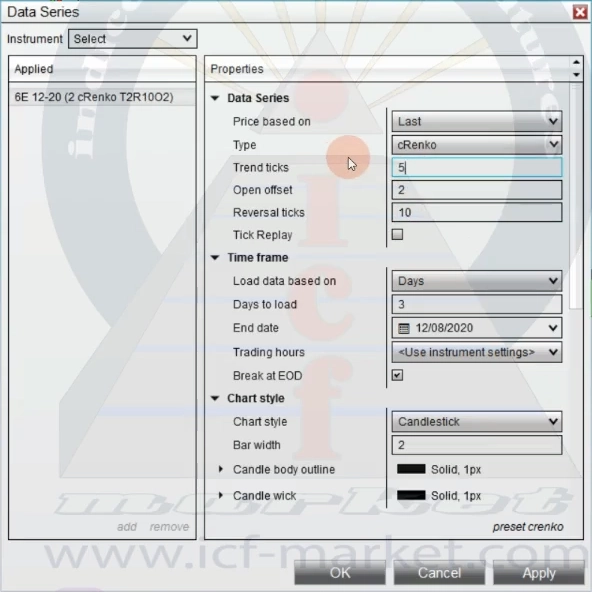Open the Instrument Select dropdown
This screenshot has height=592, width=592.
(x=133, y=39)
